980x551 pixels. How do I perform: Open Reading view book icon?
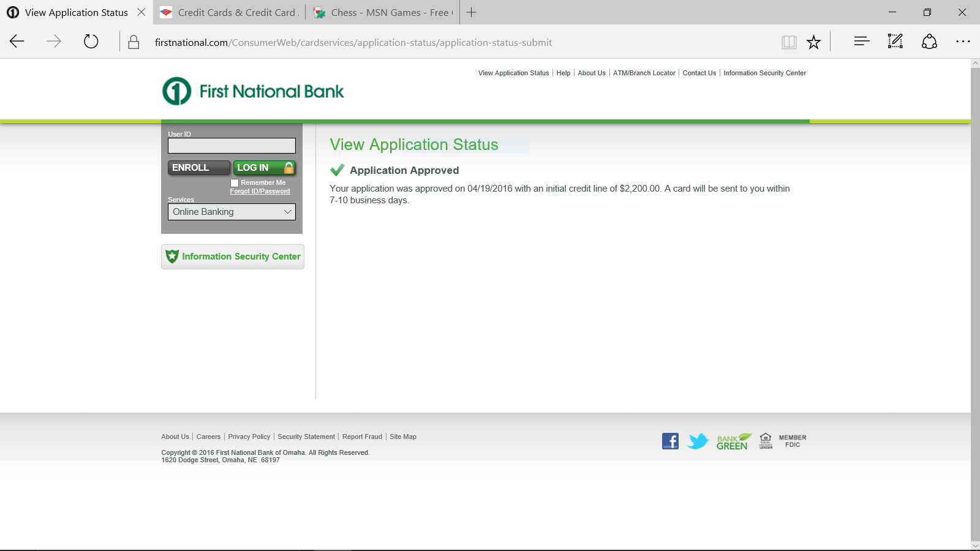click(789, 42)
